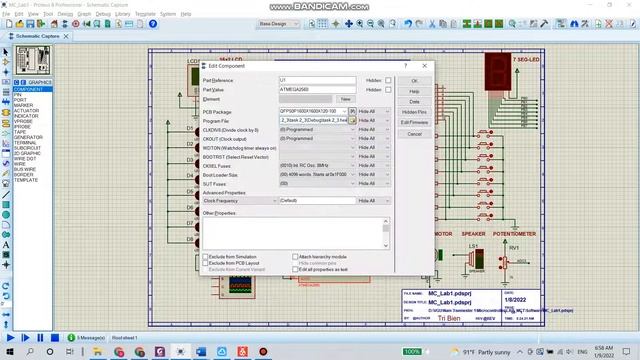
Task: Select the 2D Graphics Box tool
Action: coord(6,204)
